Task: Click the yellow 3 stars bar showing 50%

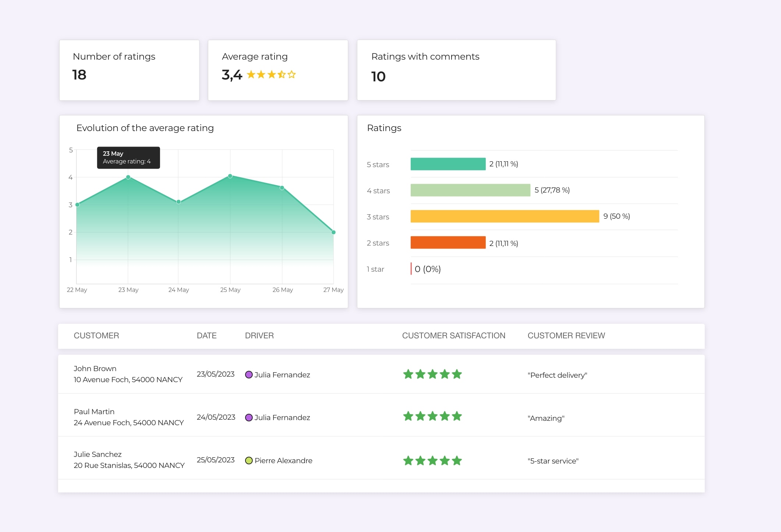Action: pyautogui.click(x=504, y=216)
